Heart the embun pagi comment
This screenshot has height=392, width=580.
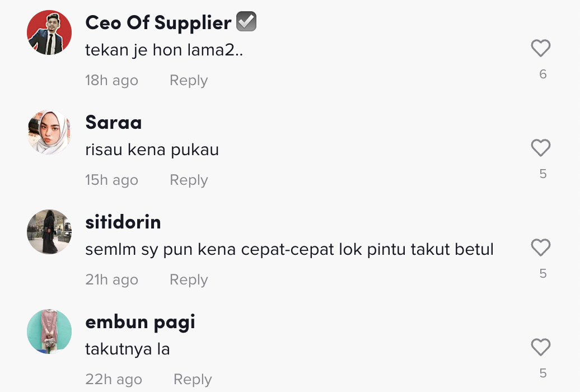(541, 348)
